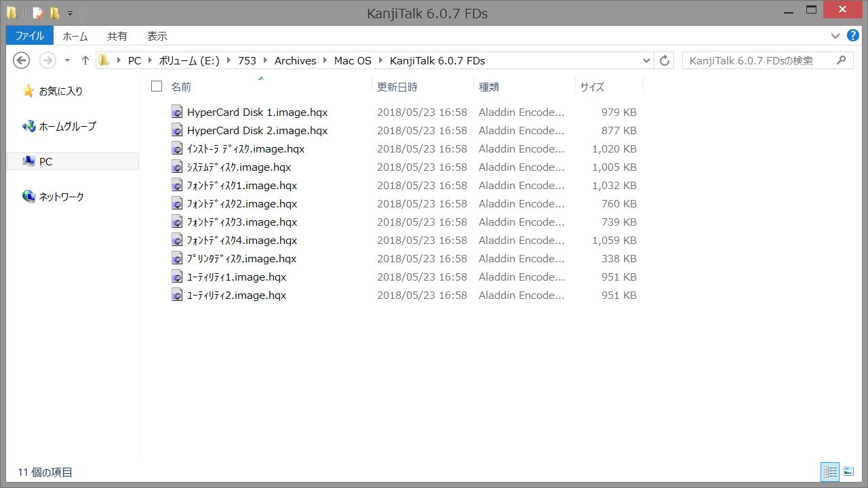Click the PC computer icon in sidebar

[28, 161]
